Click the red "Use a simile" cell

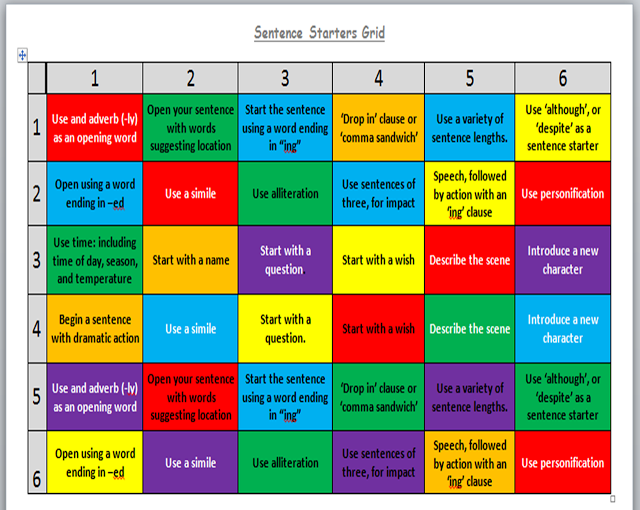click(x=190, y=194)
